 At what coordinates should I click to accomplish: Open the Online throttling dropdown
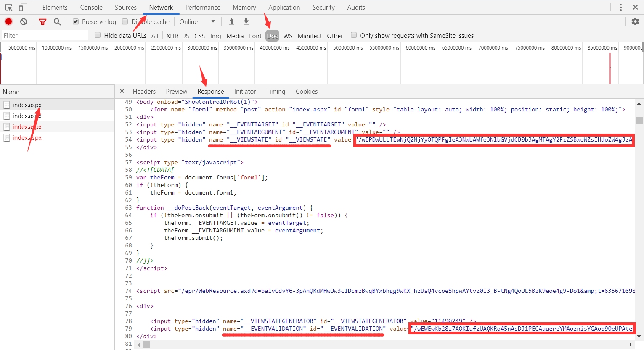[x=197, y=22]
